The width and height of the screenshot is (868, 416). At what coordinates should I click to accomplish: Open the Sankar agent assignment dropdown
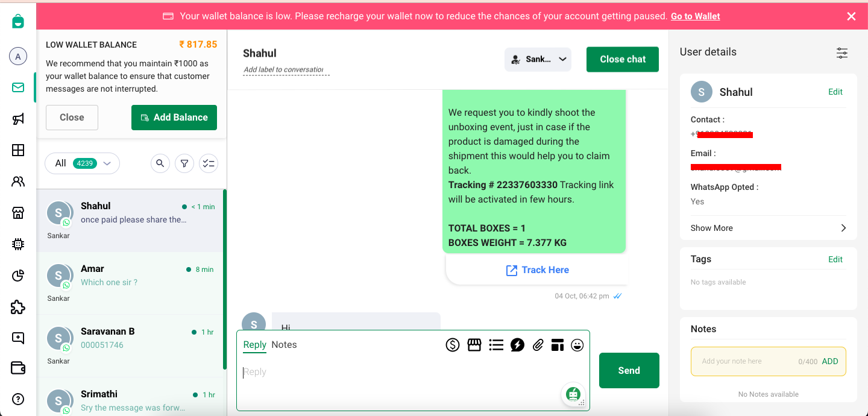538,59
